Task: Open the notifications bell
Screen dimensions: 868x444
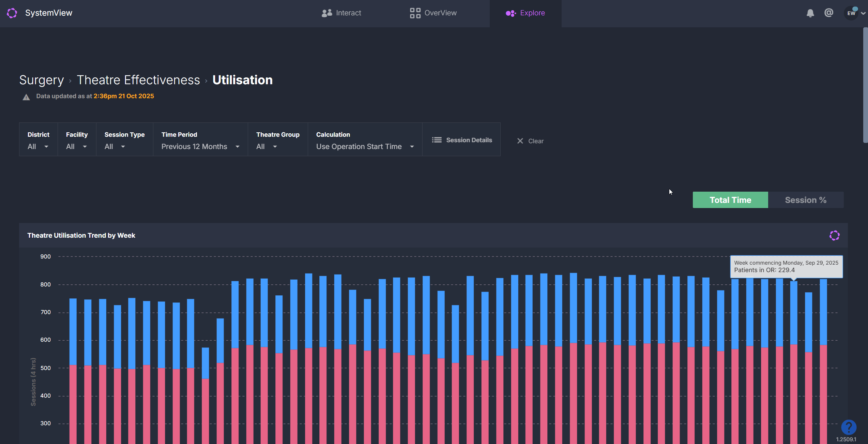Action: click(x=810, y=13)
